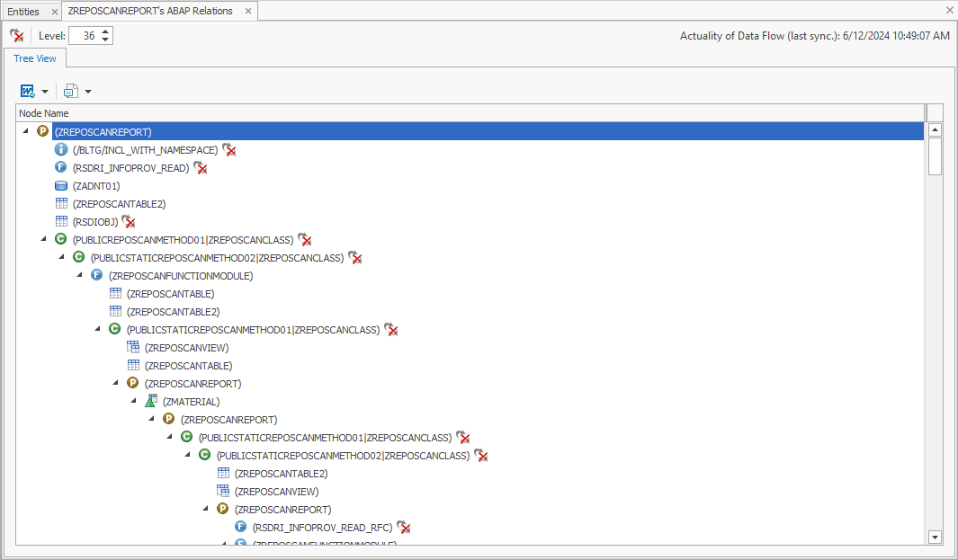Click the Node Name column header
Image resolution: width=958 pixels, height=560 pixels.
tap(43, 112)
